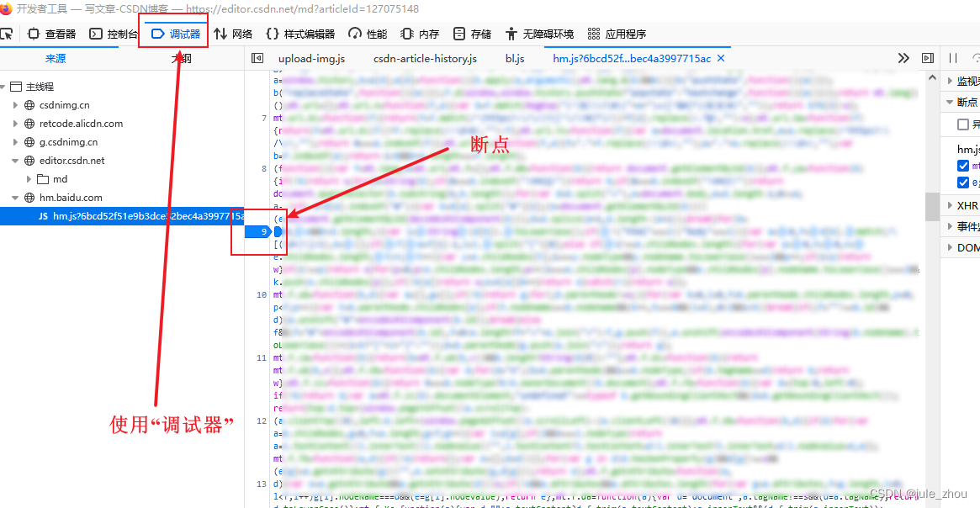The width and height of the screenshot is (980, 508).
Task: Expand the csdnimg.cn source tree node
Action: (15, 105)
